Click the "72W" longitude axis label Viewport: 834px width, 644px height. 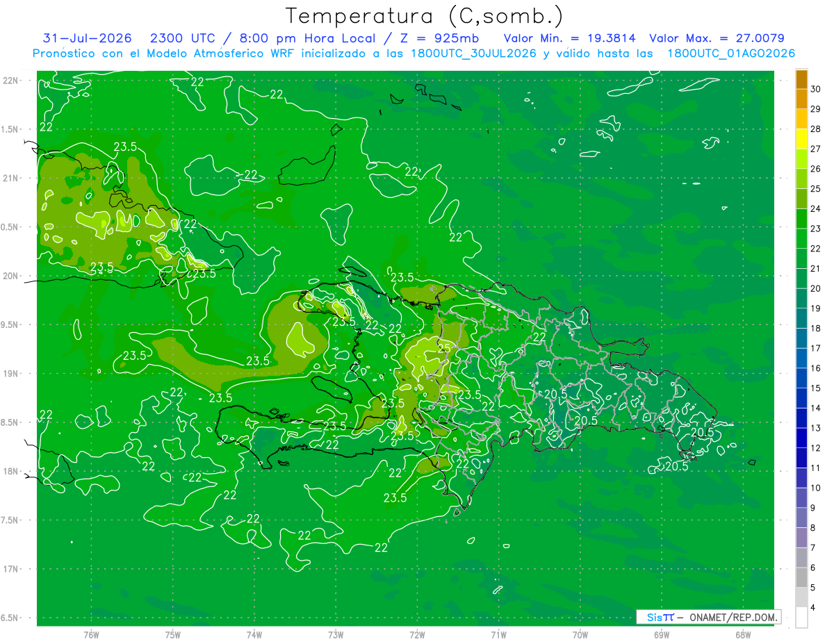pyautogui.click(x=417, y=636)
